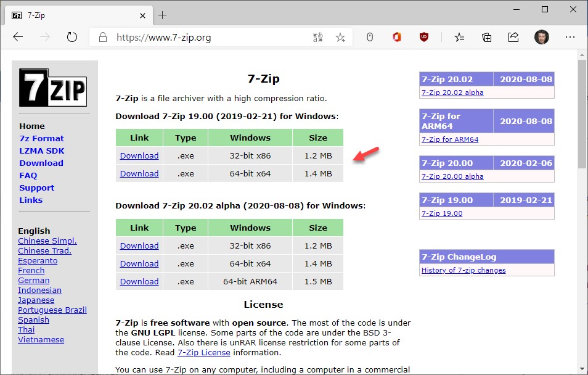Click the address bar URL field
This screenshot has height=375, width=588.
(210, 38)
